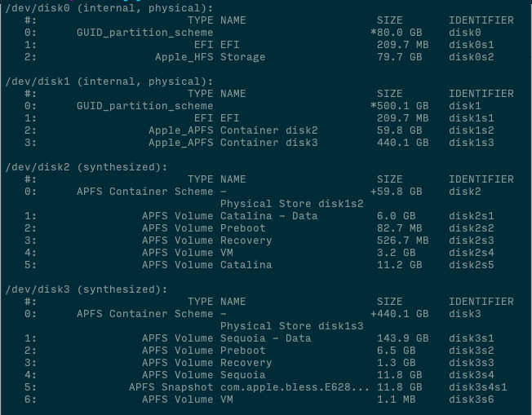
Task: Click the 440.1 GB size of disk1s3
Action: click(x=403, y=143)
